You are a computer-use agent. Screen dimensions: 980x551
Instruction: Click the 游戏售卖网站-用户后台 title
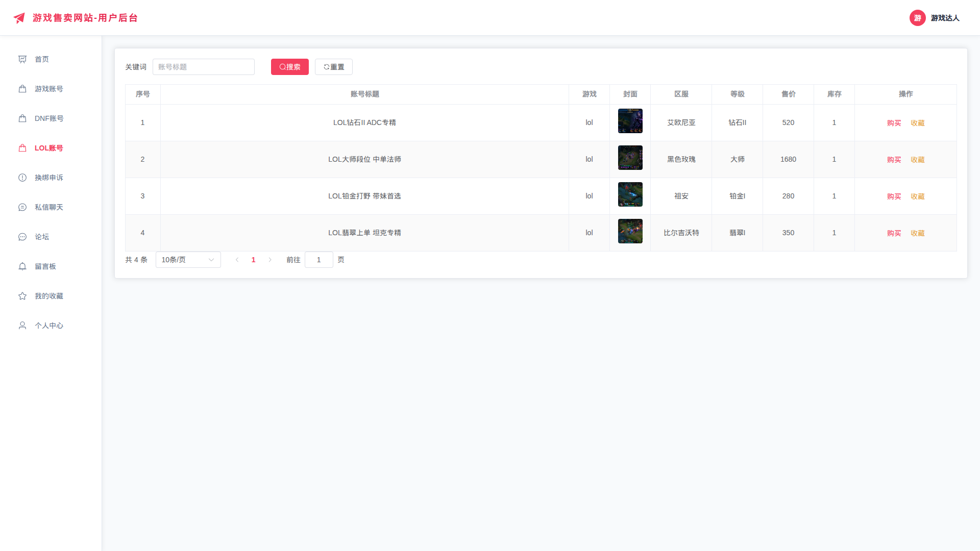(85, 18)
